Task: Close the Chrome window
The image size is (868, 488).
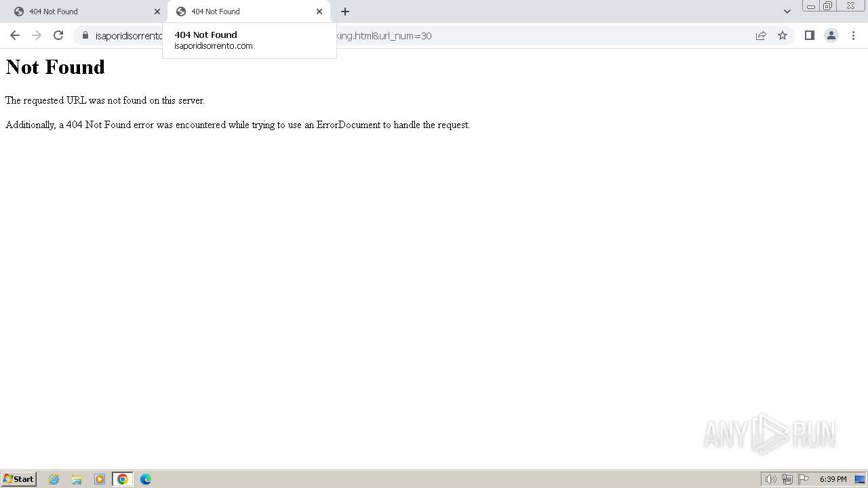Action: pyautogui.click(x=850, y=5)
